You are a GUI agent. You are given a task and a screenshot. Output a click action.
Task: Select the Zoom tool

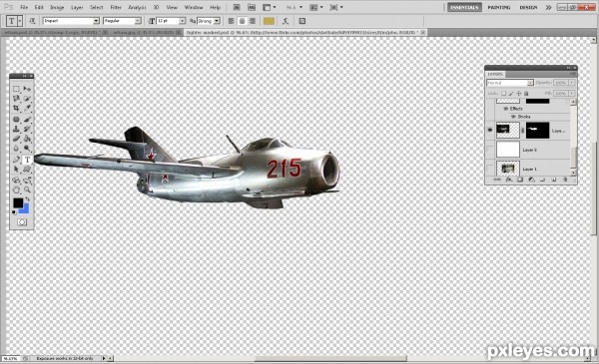tap(27, 189)
